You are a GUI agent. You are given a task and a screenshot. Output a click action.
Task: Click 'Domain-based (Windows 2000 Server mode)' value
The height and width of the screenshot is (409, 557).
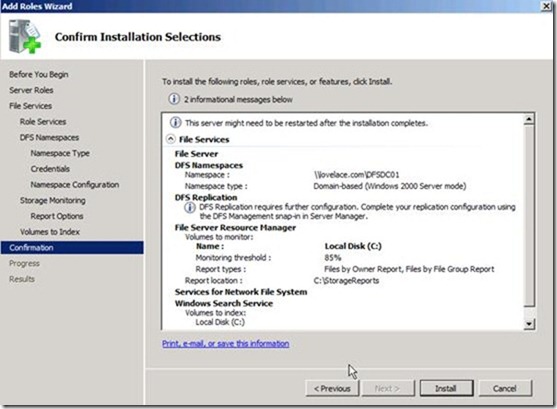point(390,186)
